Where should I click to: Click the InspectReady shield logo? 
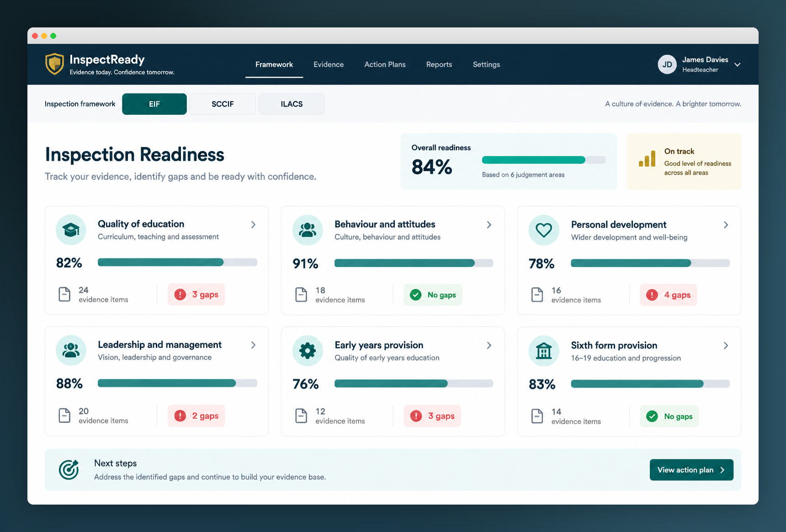(54, 64)
